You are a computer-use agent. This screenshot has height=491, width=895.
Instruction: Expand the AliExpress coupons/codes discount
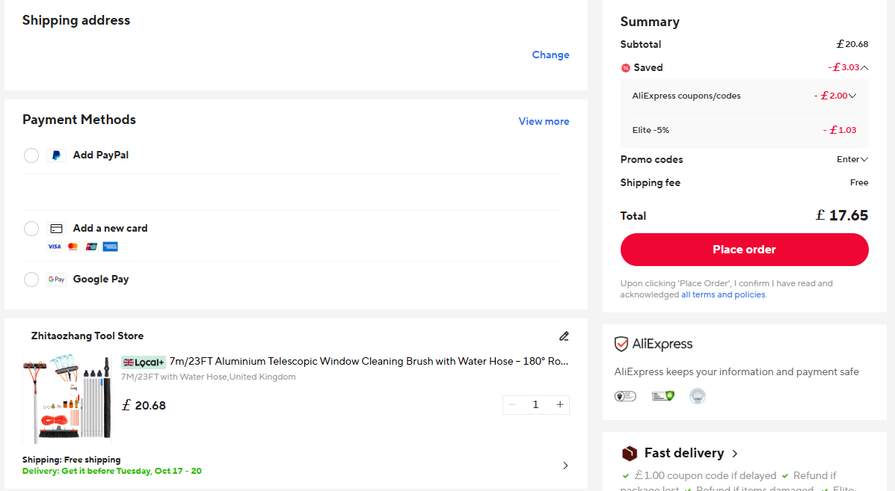tap(852, 96)
